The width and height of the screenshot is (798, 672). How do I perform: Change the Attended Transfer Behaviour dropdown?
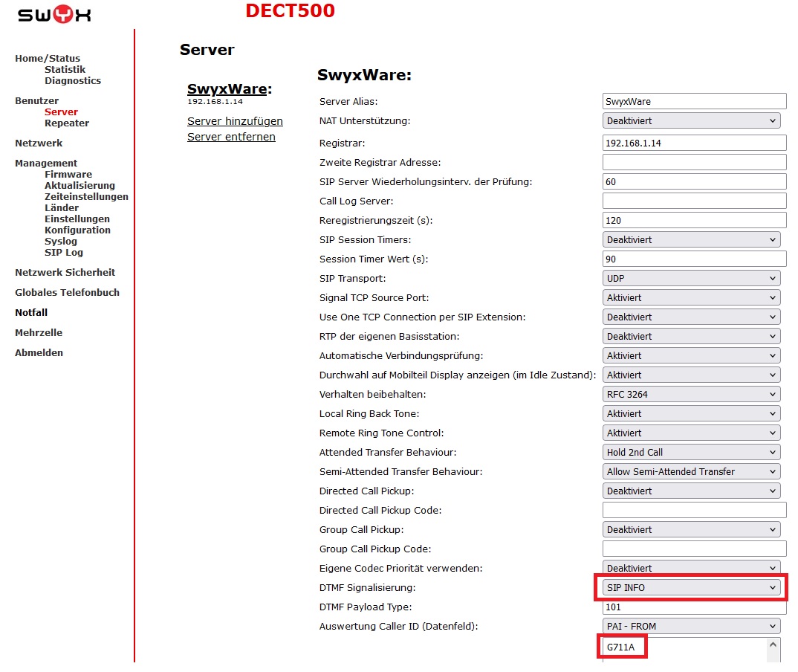pos(691,452)
